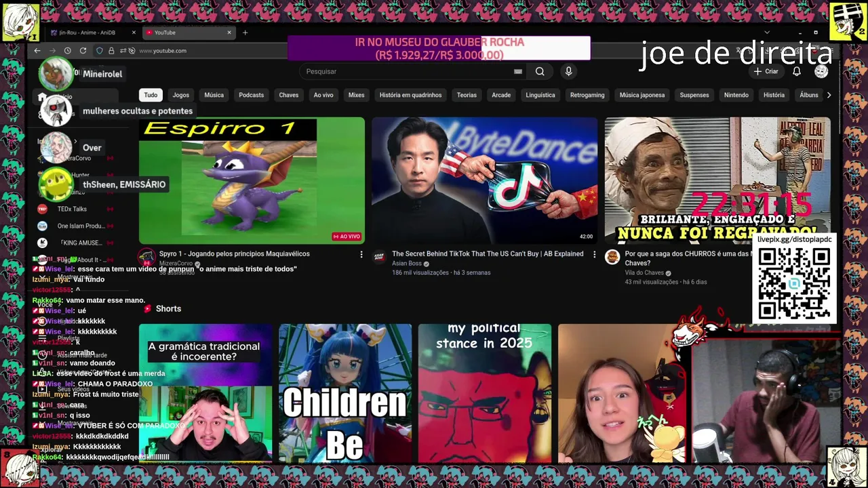Click the padlock site security icon

tap(111, 51)
